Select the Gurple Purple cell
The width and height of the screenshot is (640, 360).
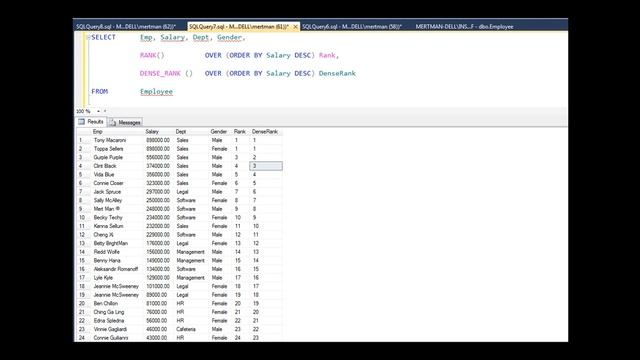[x=118, y=157]
